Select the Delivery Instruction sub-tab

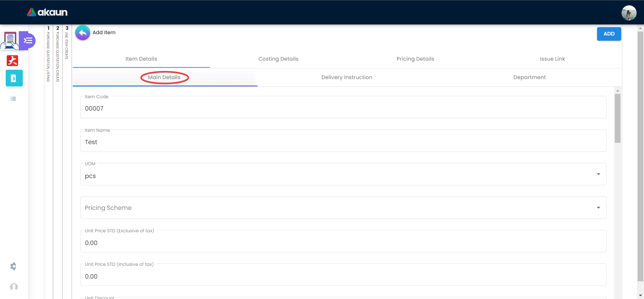pos(347,77)
